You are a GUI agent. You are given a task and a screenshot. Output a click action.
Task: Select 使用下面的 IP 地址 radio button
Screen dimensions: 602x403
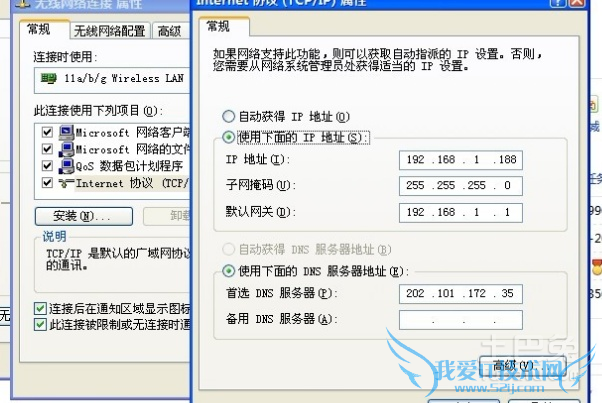point(228,137)
